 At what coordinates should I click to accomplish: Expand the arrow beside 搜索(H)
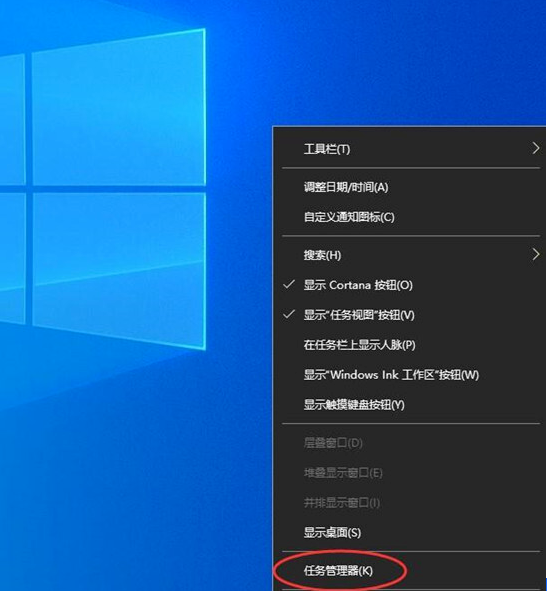point(535,255)
